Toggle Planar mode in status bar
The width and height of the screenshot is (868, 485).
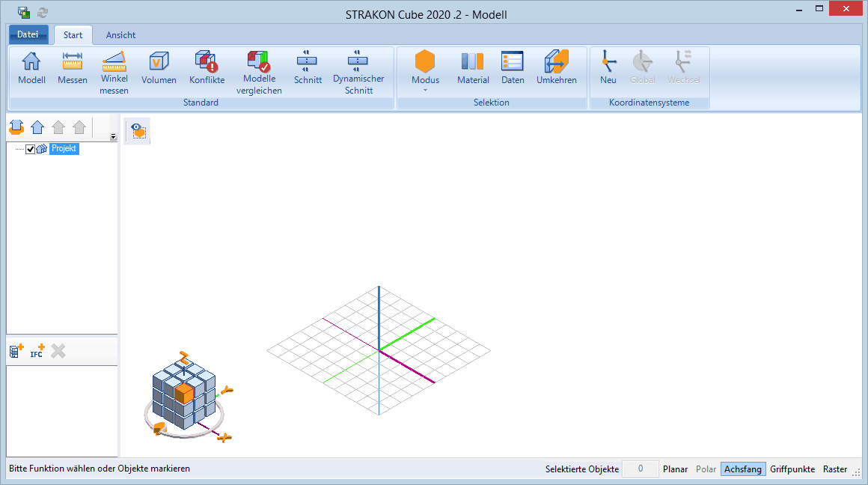click(676, 469)
